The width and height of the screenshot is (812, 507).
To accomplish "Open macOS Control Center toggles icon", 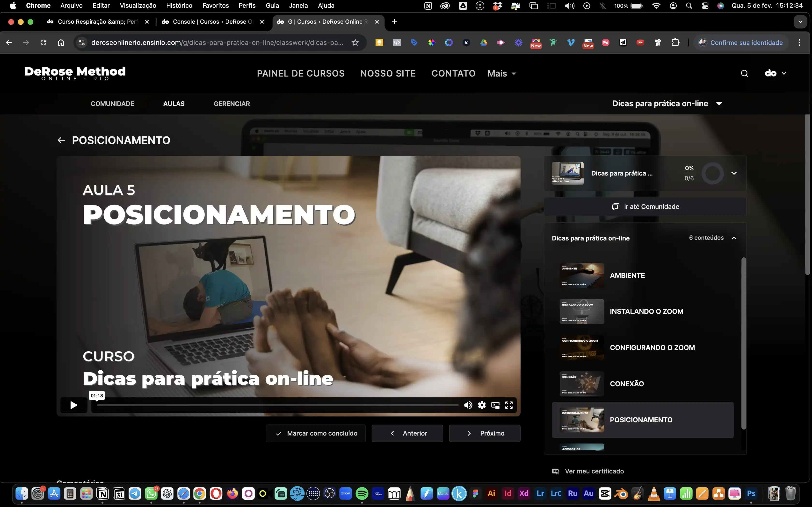I will point(705,6).
